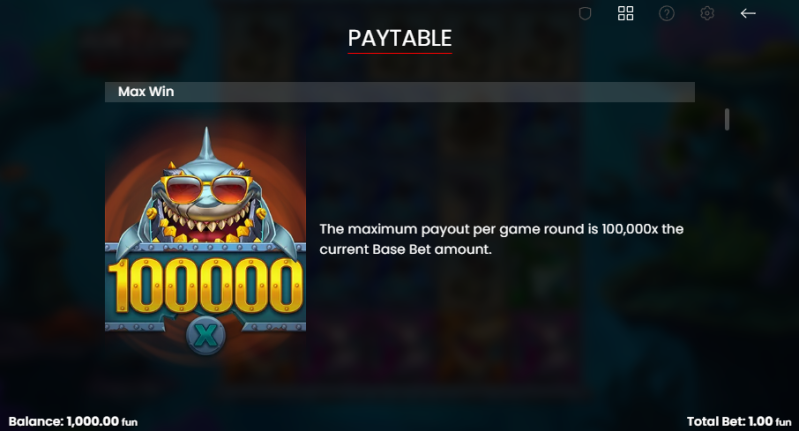Click the shark's toothy mouth
This screenshot has width=799, height=431.
[x=206, y=226]
